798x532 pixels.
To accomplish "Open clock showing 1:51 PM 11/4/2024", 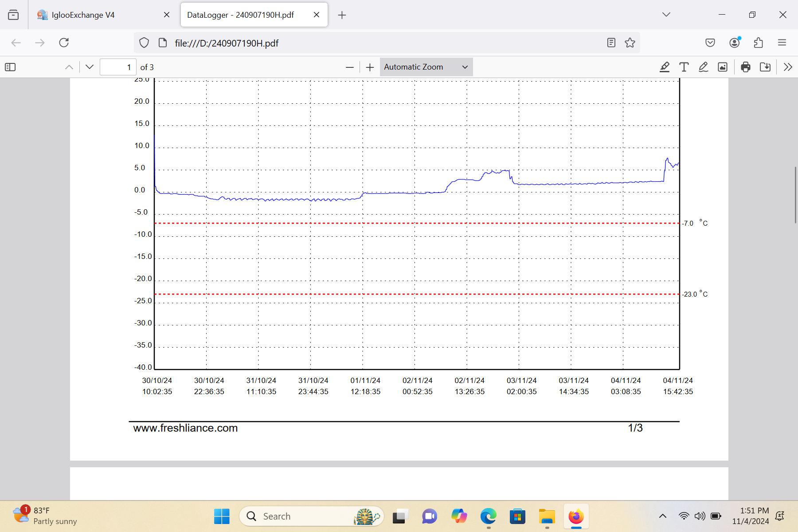I will click(751, 516).
